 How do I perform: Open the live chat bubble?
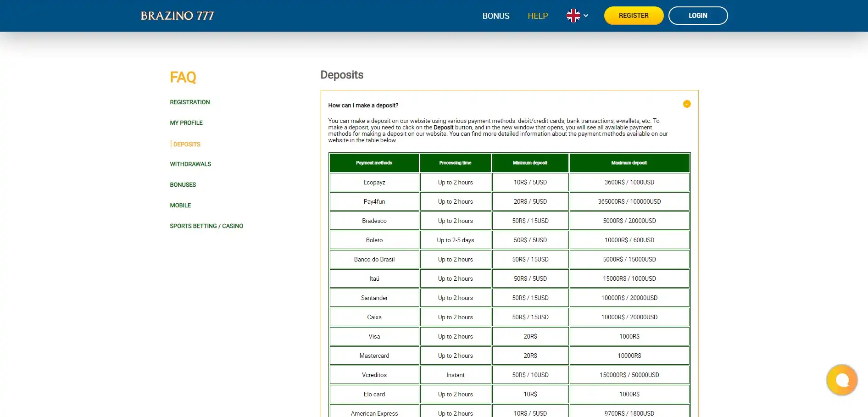click(841, 380)
